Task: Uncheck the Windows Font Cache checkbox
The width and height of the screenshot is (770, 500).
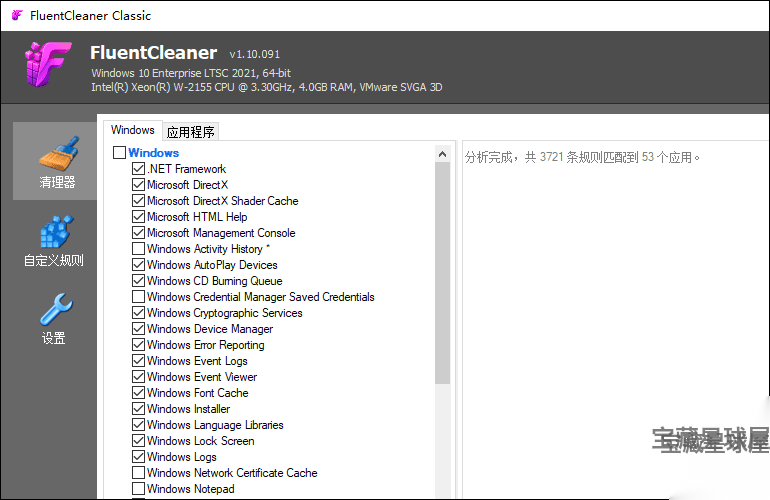Action: pos(138,392)
